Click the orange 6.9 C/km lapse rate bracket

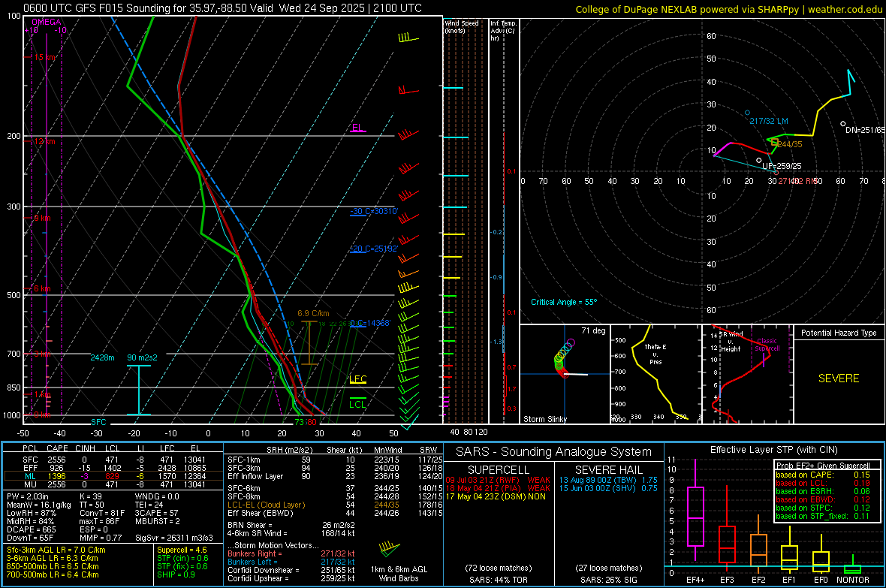309,342
